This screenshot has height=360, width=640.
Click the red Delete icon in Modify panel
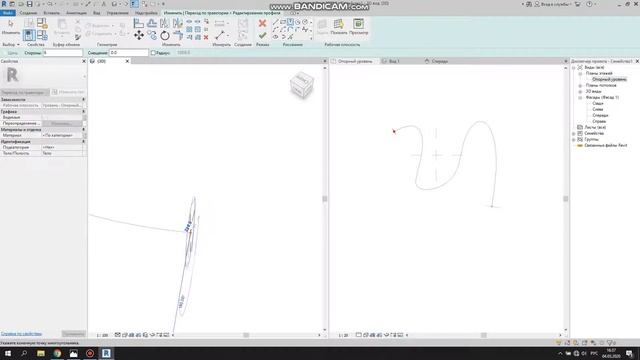click(x=206, y=37)
